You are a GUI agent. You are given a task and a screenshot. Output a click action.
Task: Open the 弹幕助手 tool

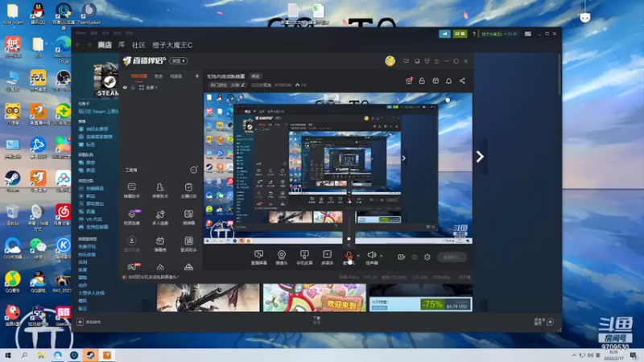coord(132,191)
